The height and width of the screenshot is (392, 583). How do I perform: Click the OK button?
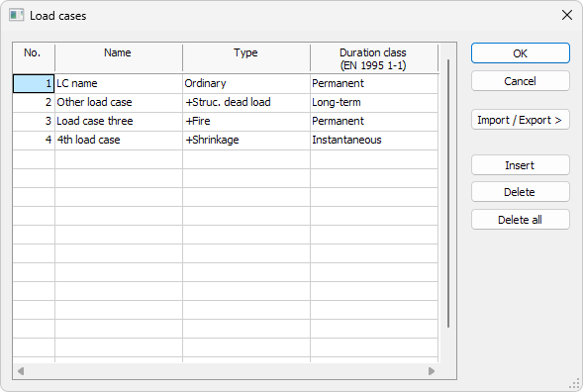coord(521,53)
